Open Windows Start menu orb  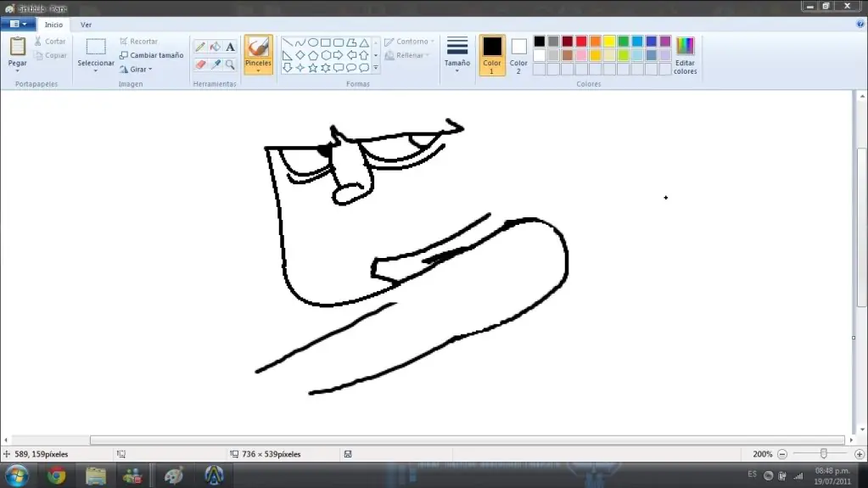(17, 476)
